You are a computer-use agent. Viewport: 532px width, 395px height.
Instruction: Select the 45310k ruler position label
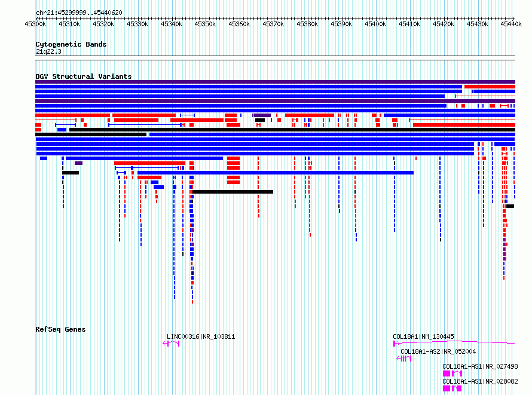coord(69,24)
